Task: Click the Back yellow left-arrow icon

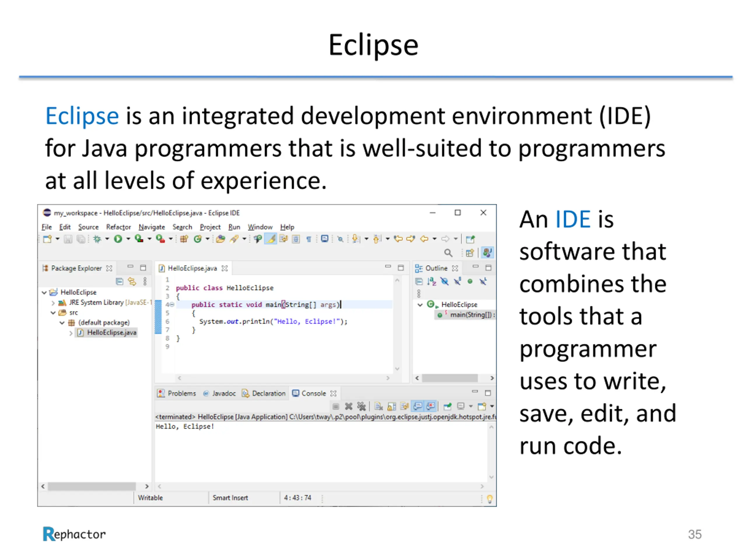Action: (424, 239)
